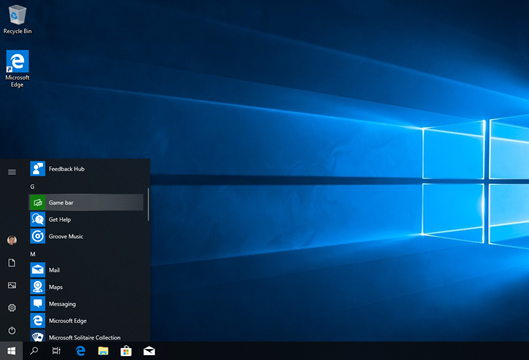Viewport: 529px width, 360px height.
Task: Open Documents from Start menu sidebar
Action: pyautogui.click(x=12, y=263)
